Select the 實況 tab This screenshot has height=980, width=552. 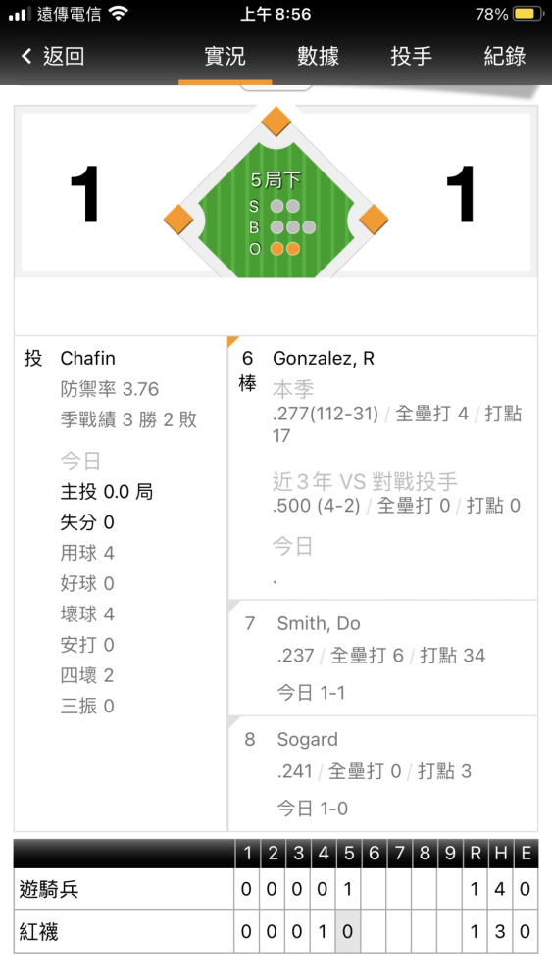click(226, 56)
